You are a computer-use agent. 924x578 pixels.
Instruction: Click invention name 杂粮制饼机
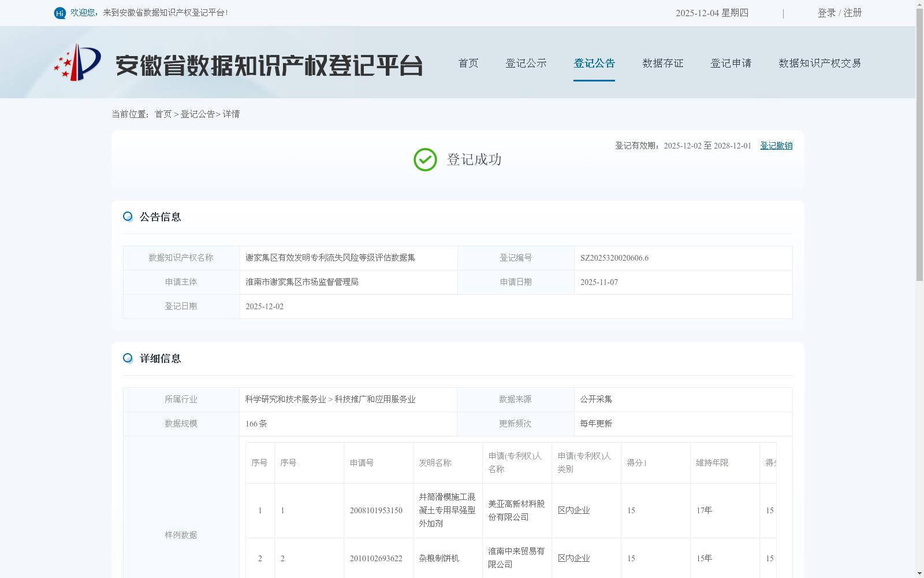tap(439, 558)
